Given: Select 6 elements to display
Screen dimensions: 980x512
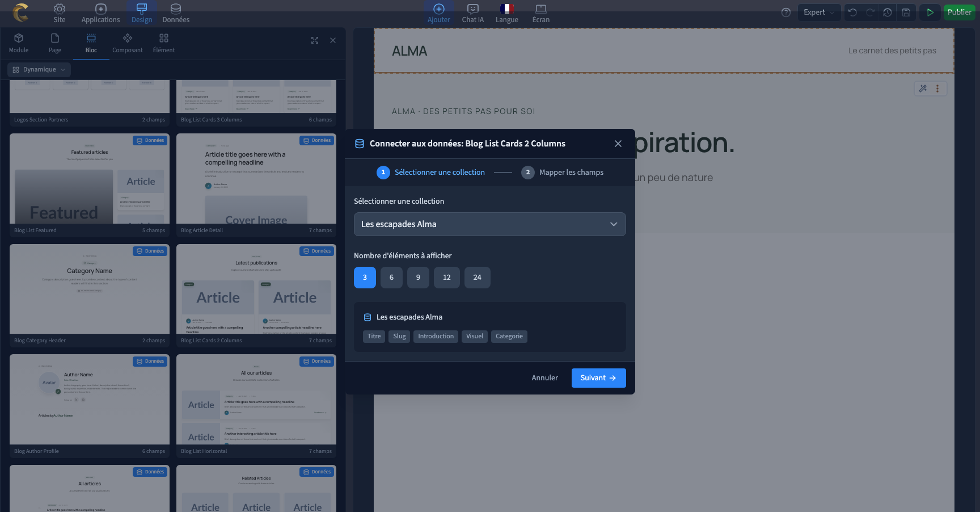Looking at the screenshot, I should 391,278.
